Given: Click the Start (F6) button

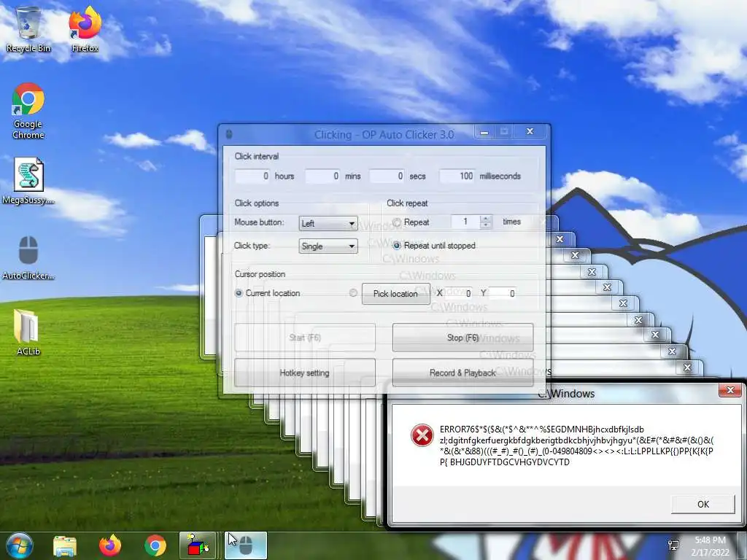Looking at the screenshot, I should [305, 338].
